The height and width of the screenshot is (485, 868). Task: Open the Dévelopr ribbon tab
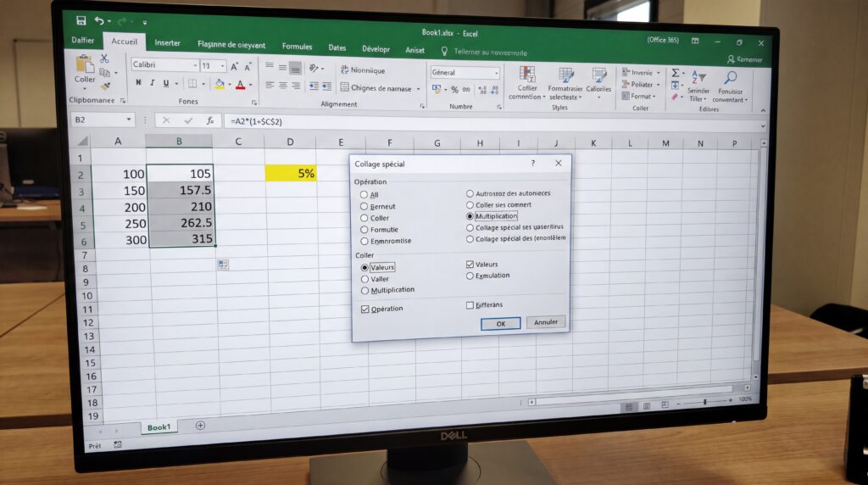tap(376, 48)
